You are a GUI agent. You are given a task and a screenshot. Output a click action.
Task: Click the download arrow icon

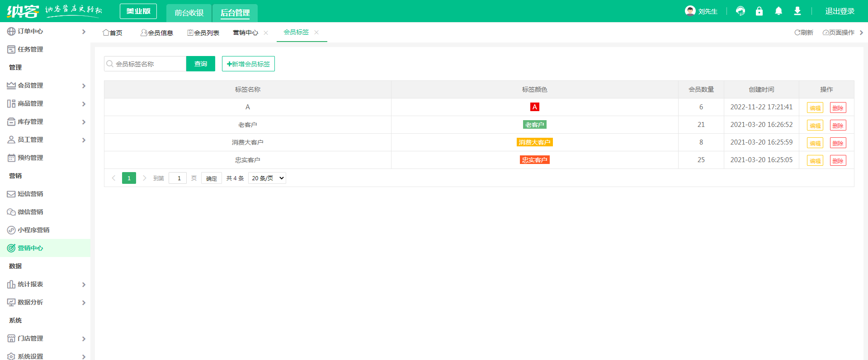797,11
